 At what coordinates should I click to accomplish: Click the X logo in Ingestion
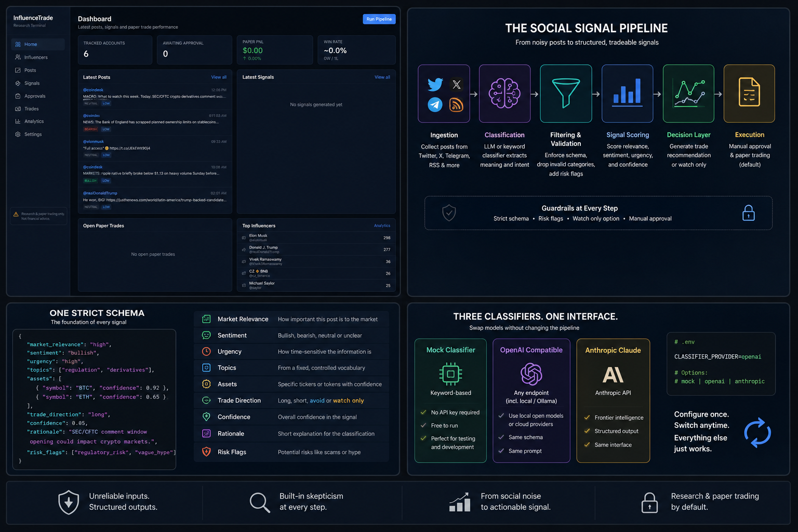(456, 85)
